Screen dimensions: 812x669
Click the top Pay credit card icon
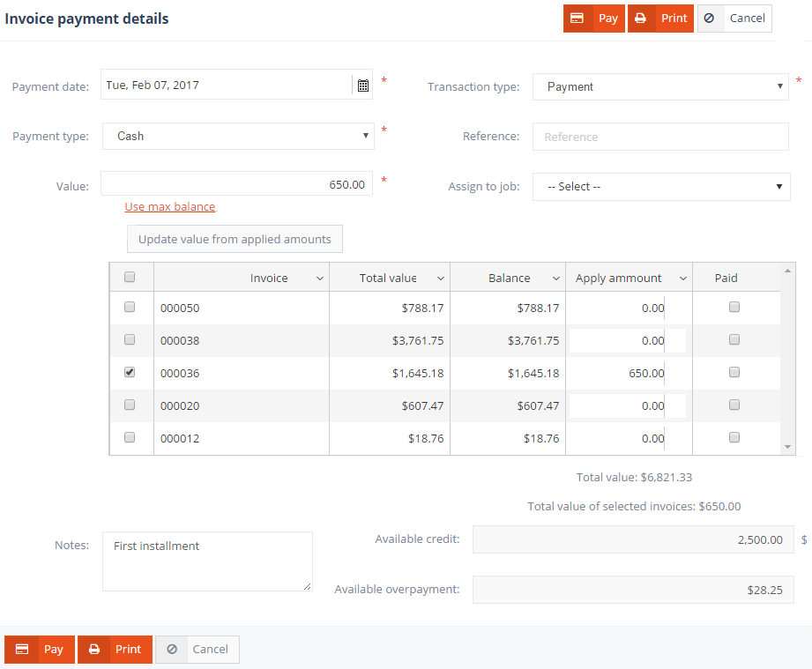577,19
